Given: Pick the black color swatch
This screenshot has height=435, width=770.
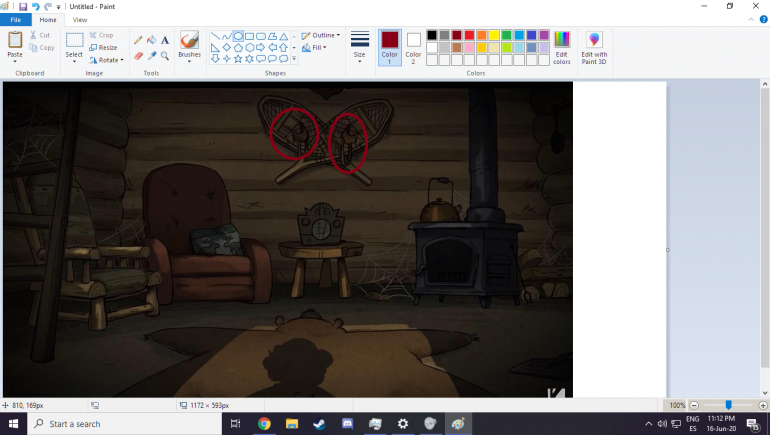Looking at the screenshot, I should [x=432, y=35].
